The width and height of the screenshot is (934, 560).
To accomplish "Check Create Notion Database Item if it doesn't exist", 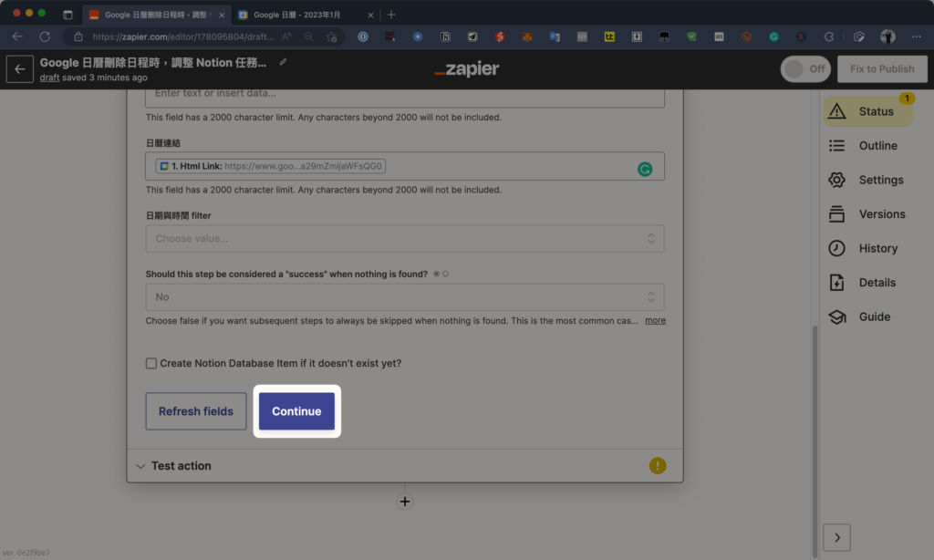I will [151, 363].
